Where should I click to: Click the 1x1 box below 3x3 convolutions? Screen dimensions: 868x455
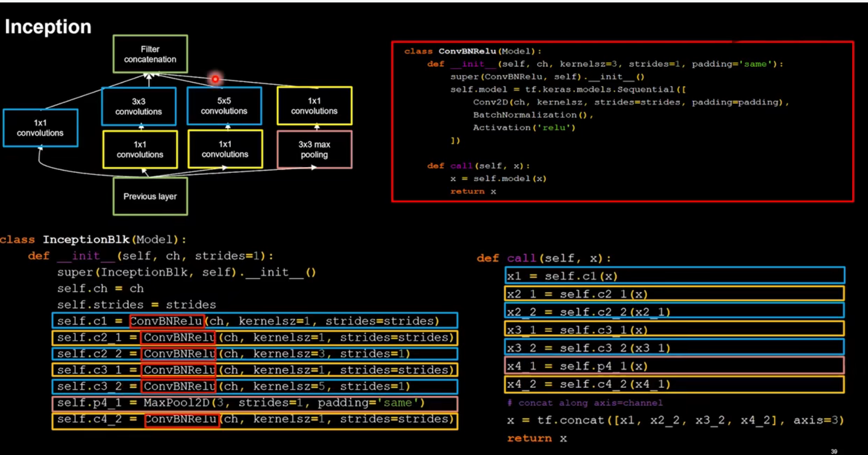pyautogui.click(x=140, y=150)
